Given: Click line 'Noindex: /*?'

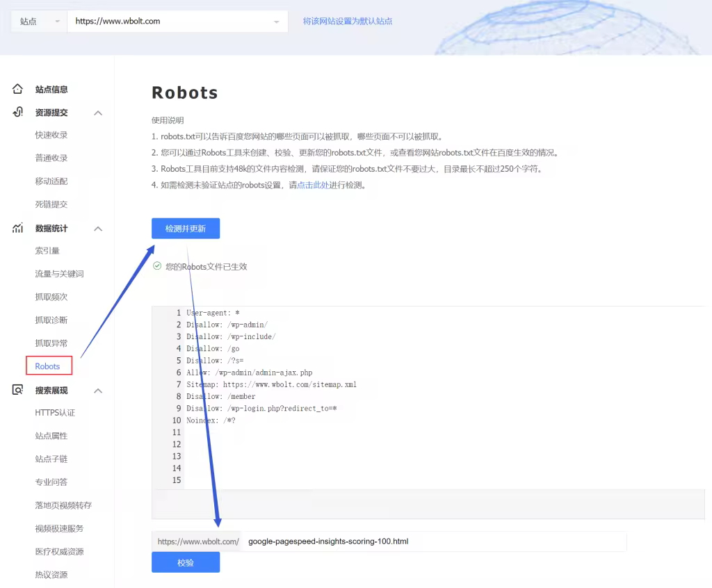Looking at the screenshot, I should pos(211,420).
